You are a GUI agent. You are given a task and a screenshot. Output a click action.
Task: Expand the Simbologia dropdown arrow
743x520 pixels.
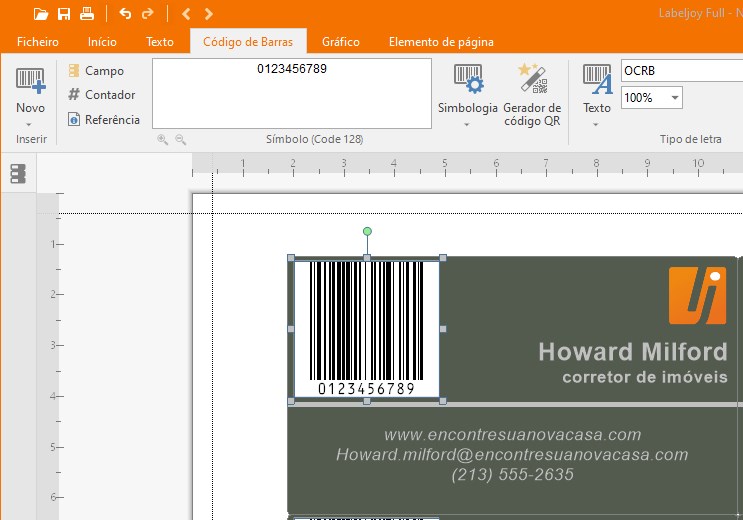click(467, 125)
